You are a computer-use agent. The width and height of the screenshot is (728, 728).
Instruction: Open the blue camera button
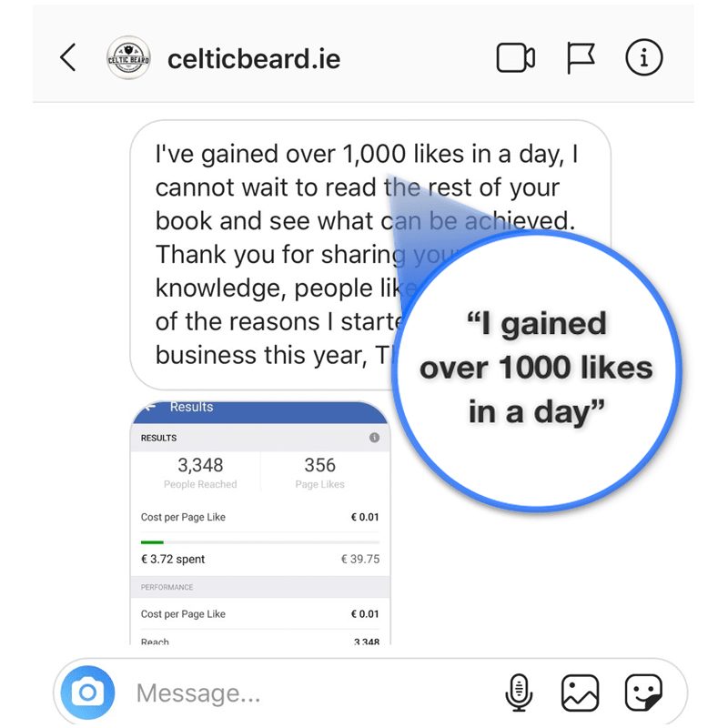[x=87, y=693]
